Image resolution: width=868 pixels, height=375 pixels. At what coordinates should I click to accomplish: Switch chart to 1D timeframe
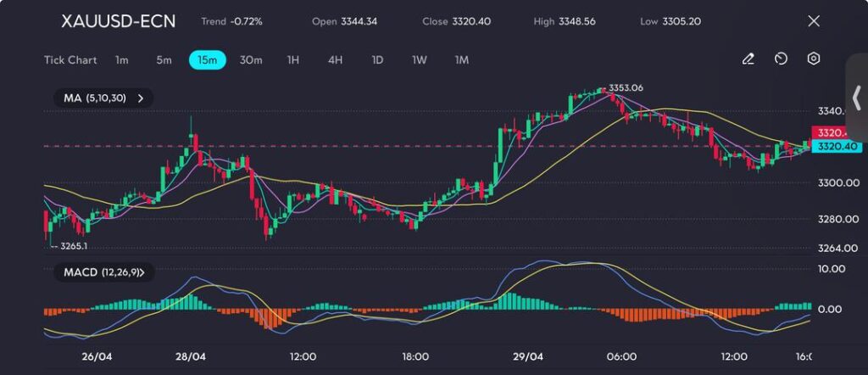pyautogui.click(x=377, y=60)
